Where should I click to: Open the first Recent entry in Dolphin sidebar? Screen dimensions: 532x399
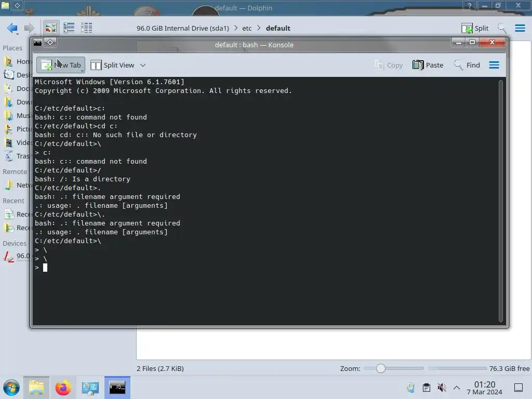click(17, 215)
